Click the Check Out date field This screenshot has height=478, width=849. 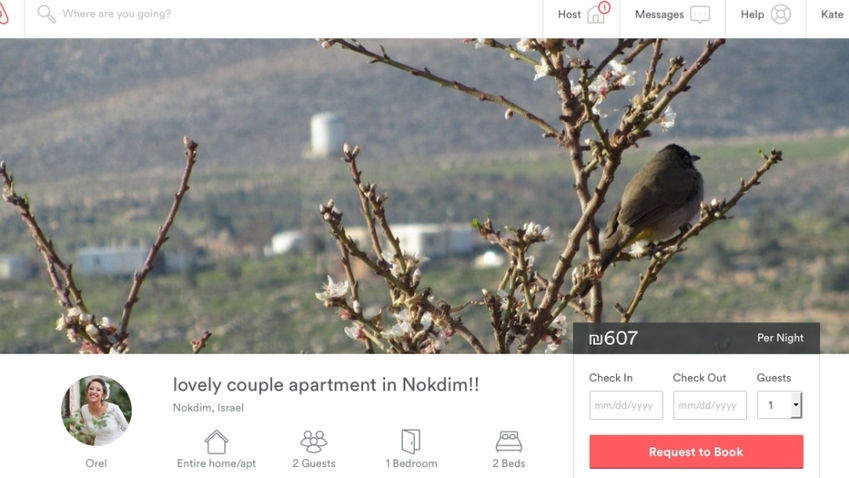pos(710,405)
